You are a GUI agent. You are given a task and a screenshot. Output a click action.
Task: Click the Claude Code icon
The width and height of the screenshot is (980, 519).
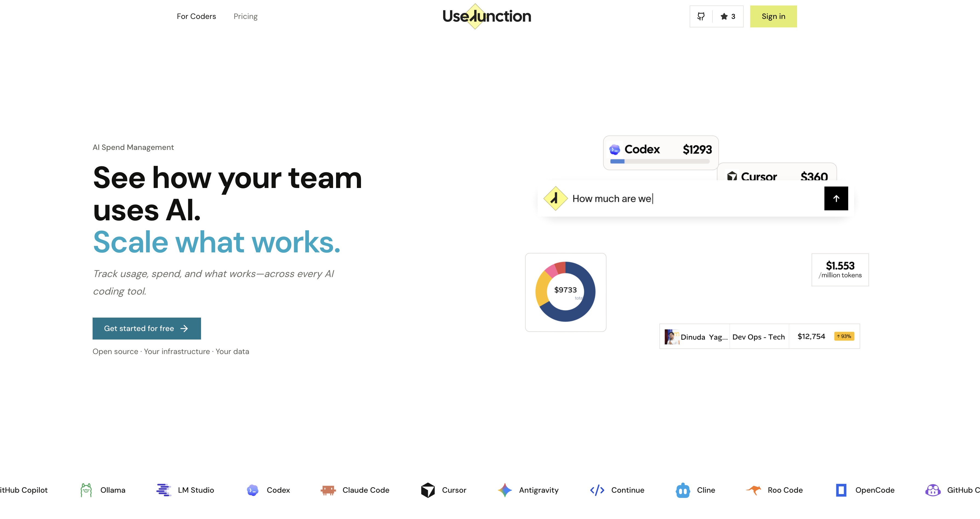point(328,490)
